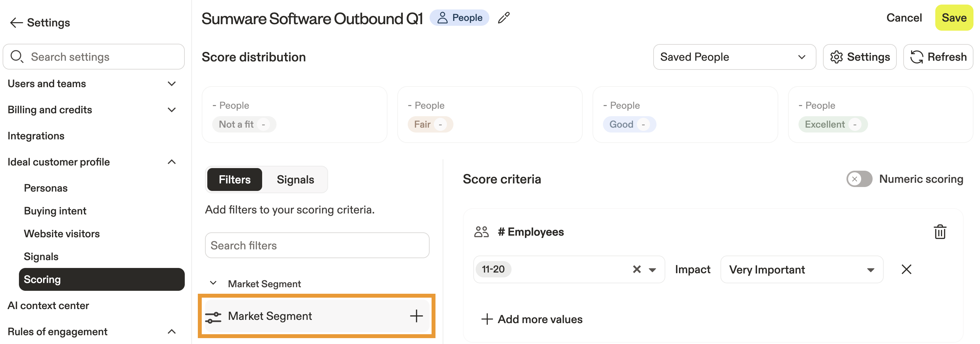Remove the Very Important value row with the X
This screenshot has width=980, height=344.
906,269
